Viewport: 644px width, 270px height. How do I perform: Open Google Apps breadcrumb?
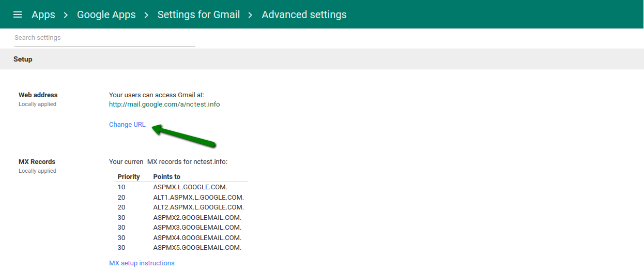coord(106,14)
